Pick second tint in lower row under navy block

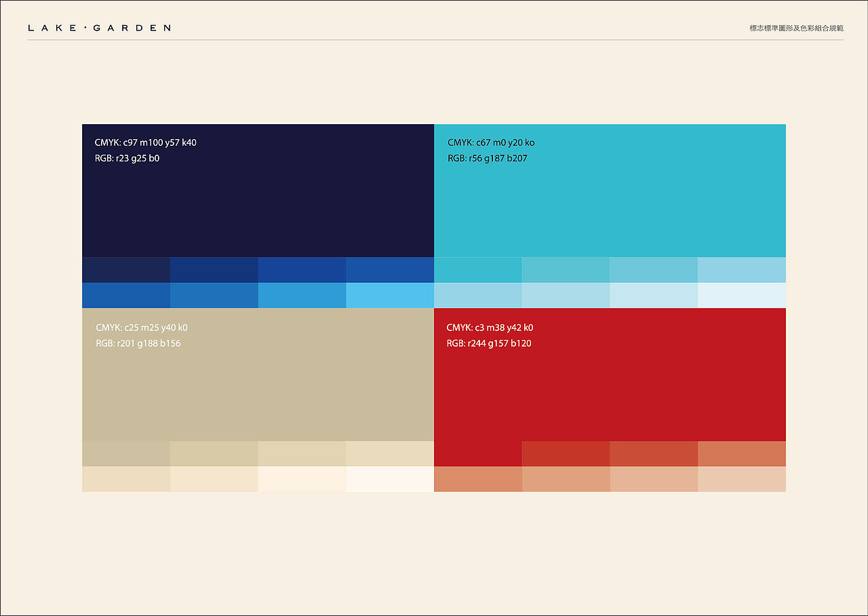pos(214,295)
